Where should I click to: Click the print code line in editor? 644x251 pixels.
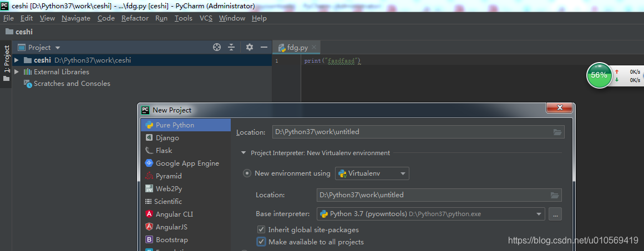tap(332, 61)
